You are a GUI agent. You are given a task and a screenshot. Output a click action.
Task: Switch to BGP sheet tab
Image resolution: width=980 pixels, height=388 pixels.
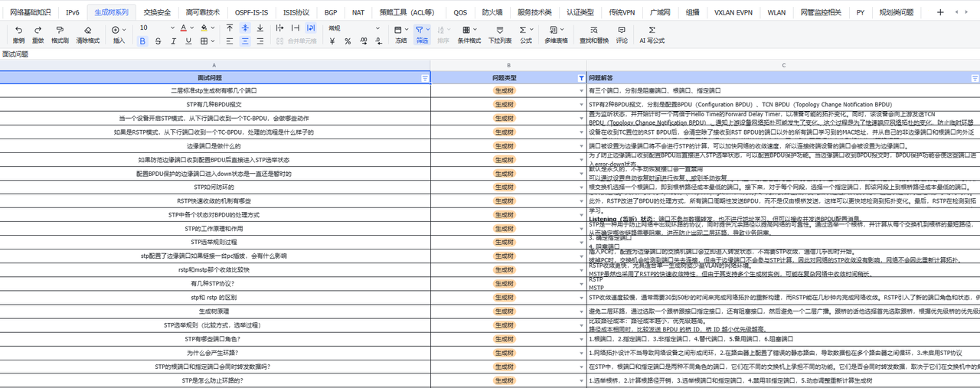pos(331,12)
